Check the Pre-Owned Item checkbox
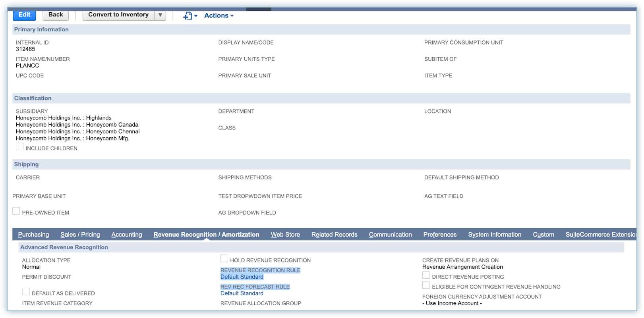 coord(16,211)
